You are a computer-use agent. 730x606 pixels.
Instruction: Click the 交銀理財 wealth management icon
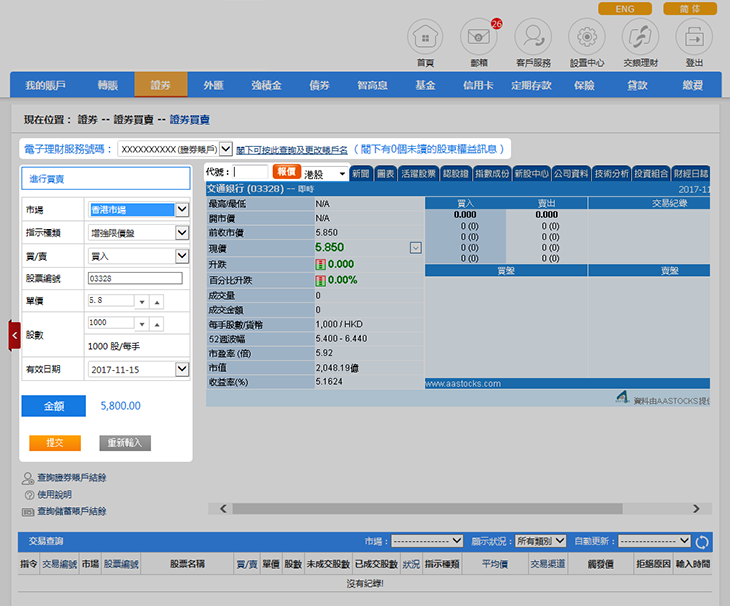click(640, 38)
